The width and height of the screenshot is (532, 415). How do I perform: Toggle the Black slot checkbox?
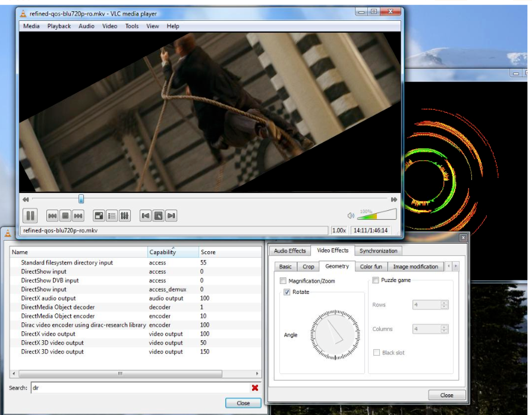[377, 353]
